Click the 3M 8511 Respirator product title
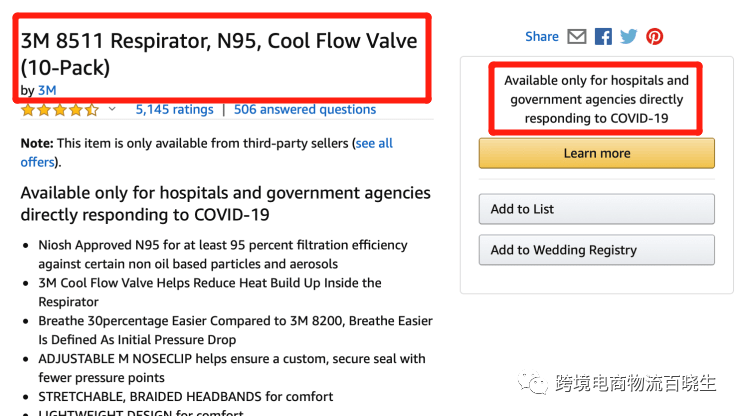 (219, 55)
